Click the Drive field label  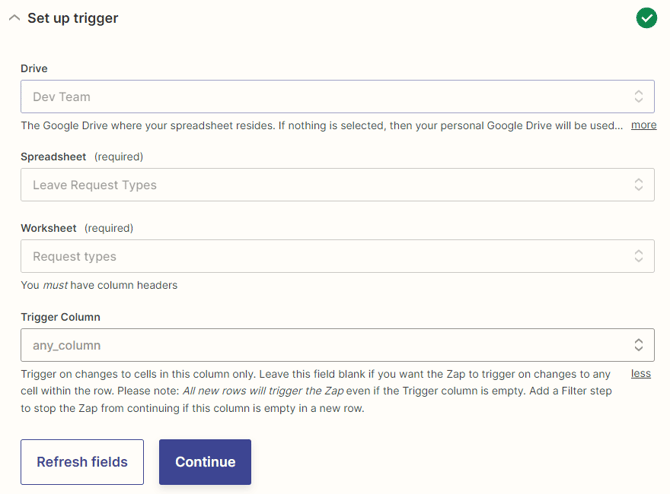pyautogui.click(x=34, y=68)
